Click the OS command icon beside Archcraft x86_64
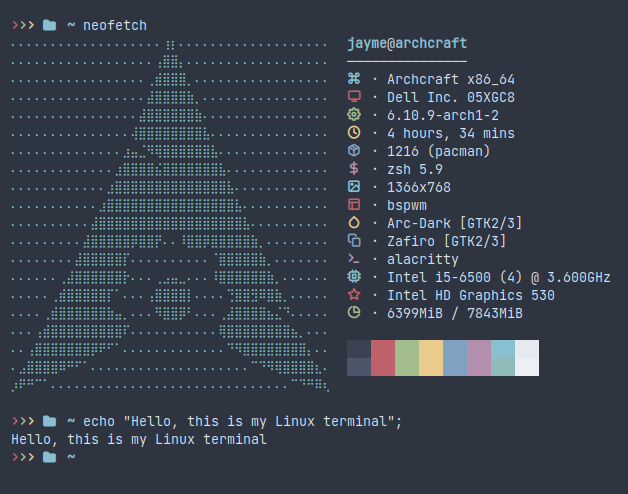 coord(354,79)
